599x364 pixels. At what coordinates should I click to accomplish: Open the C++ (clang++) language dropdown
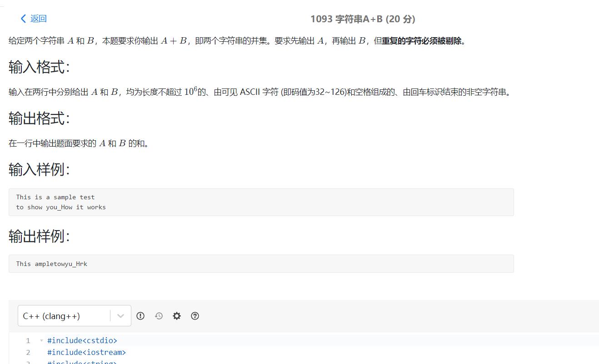[75, 316]
